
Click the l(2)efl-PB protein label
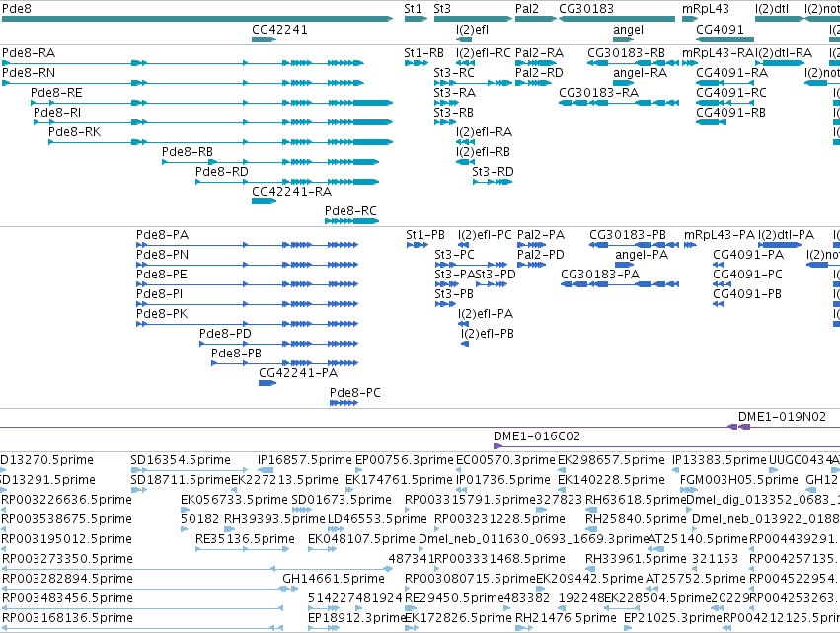[488, 334]
